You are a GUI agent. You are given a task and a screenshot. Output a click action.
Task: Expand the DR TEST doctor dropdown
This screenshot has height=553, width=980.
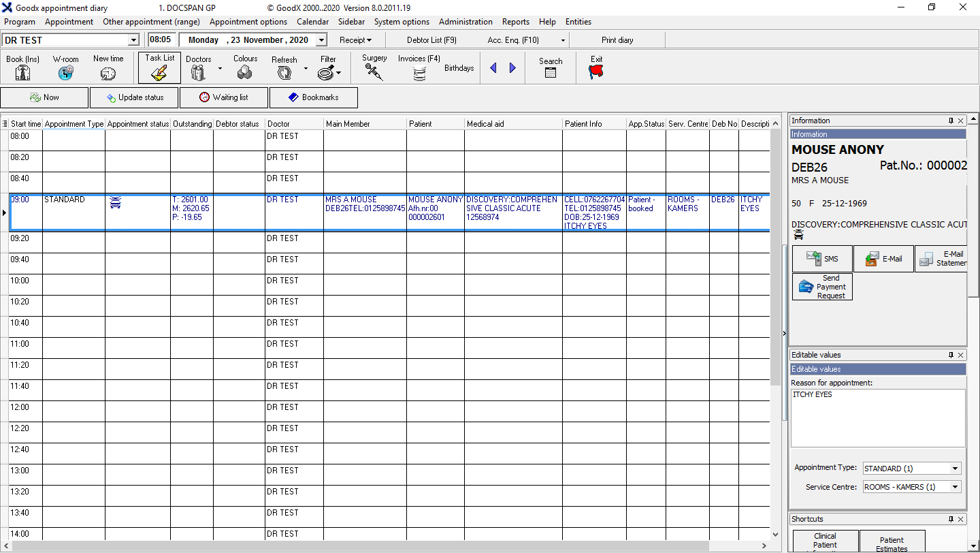click(133, 40)
